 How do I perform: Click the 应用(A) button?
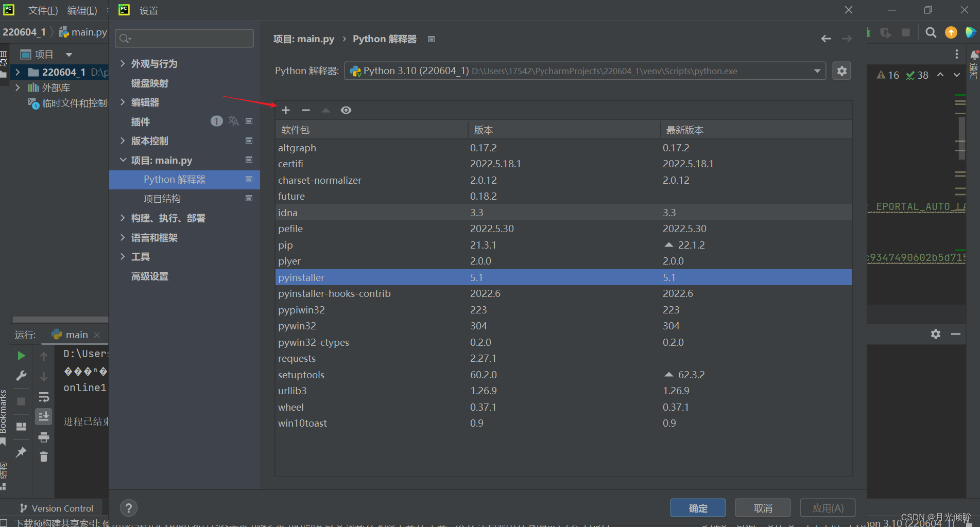[x=828, y=508]
